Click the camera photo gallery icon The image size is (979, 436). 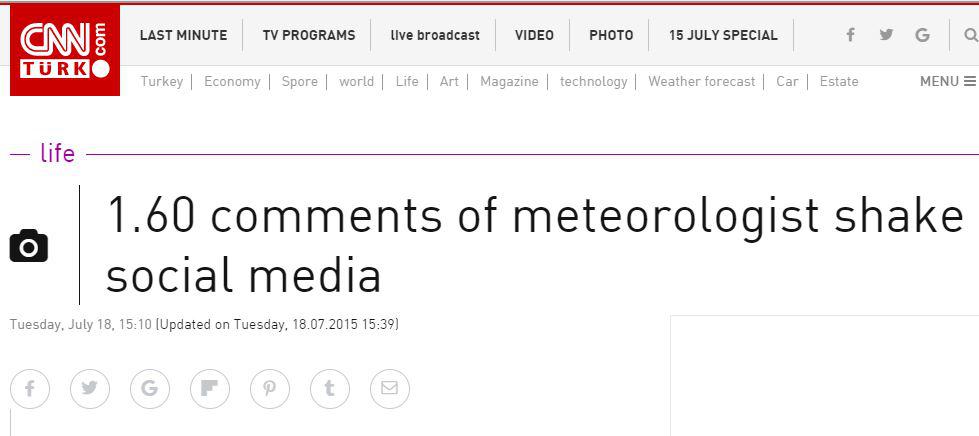point(29,245)
